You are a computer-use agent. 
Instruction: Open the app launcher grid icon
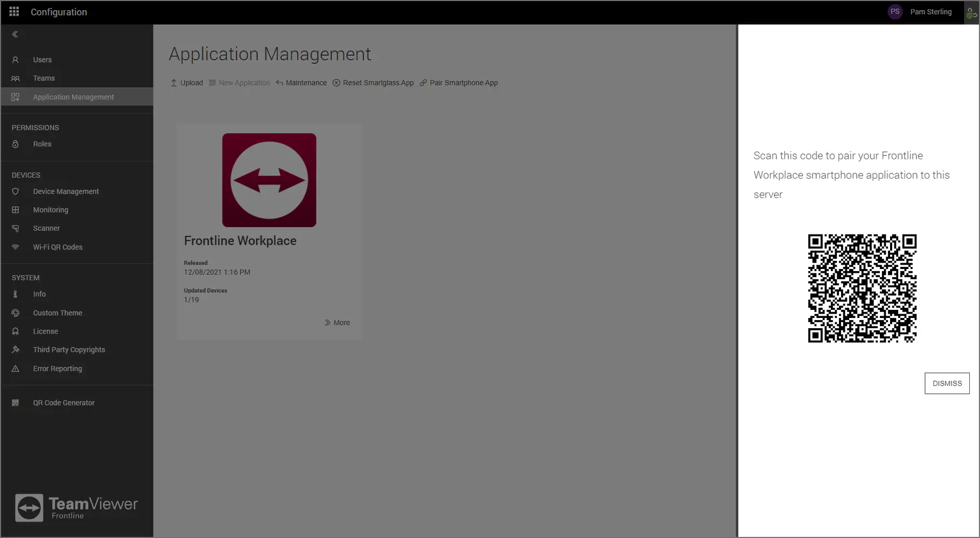coord(14,12)
